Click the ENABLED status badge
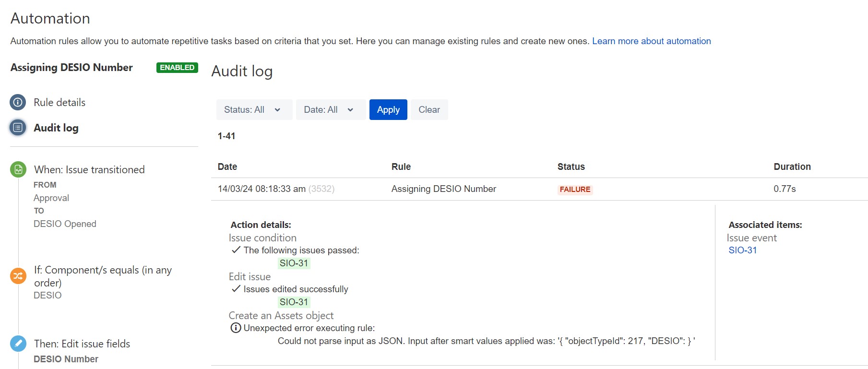This screenshot has height=369, width=868. click(x=177, y=68)
